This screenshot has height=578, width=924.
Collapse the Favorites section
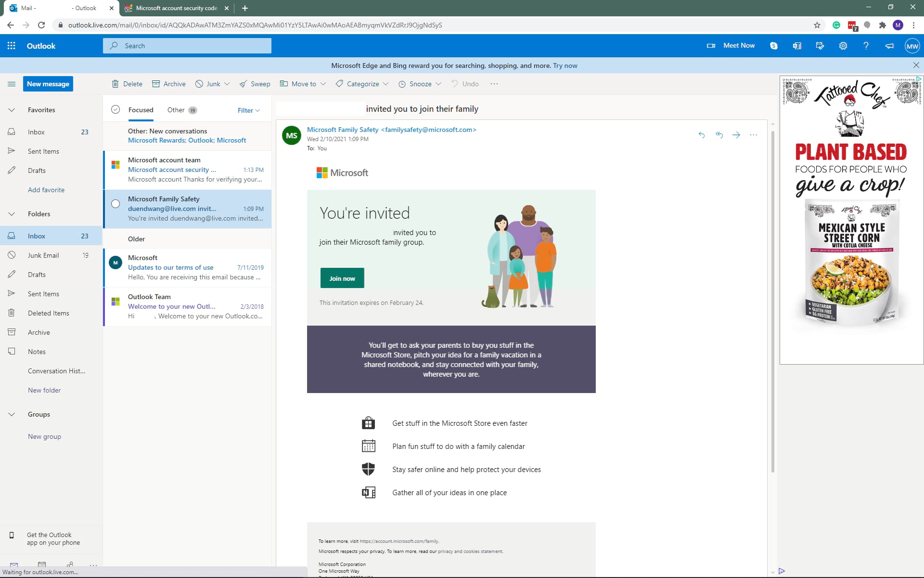tap(12, 110)
